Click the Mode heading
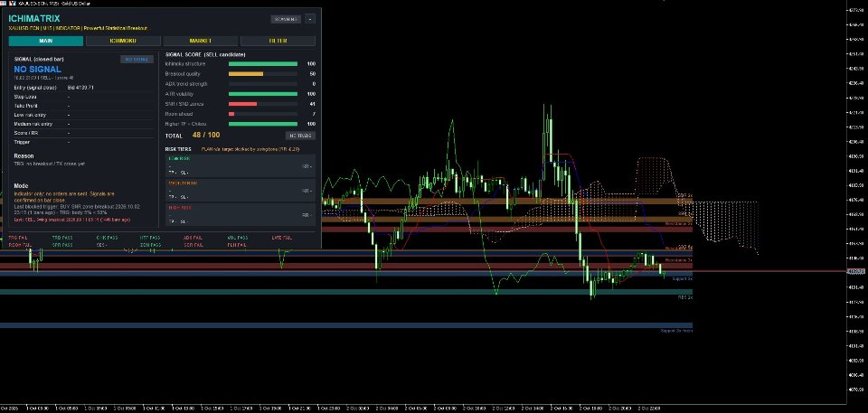Viewport: 868px width, 413px height. pos(21,186)
